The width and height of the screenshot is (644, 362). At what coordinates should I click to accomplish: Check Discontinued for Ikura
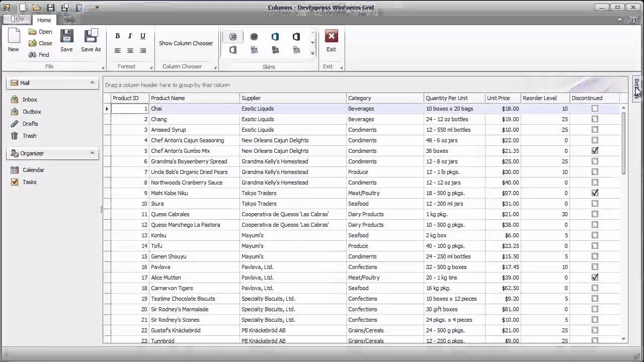[595, 204]
